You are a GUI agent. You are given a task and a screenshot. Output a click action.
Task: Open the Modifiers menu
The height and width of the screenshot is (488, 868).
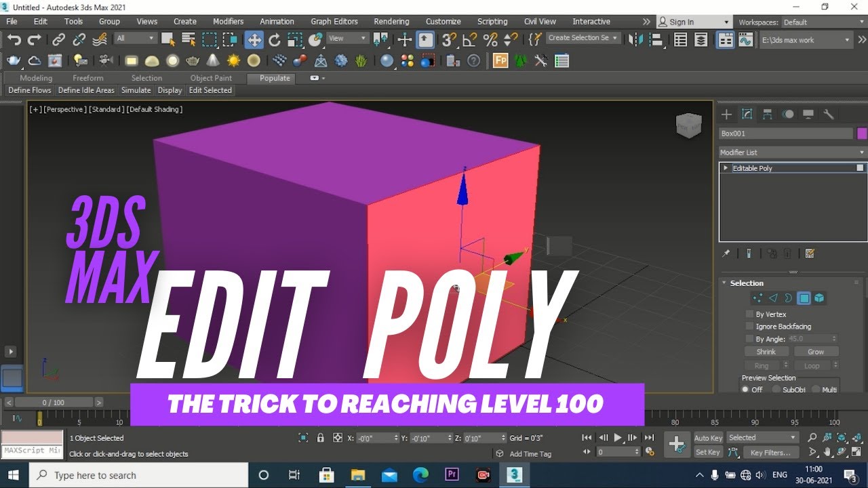[x=229, y=22]
